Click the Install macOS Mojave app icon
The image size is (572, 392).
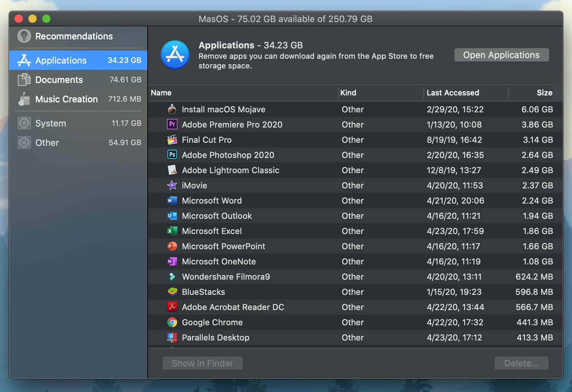point(172,109)
